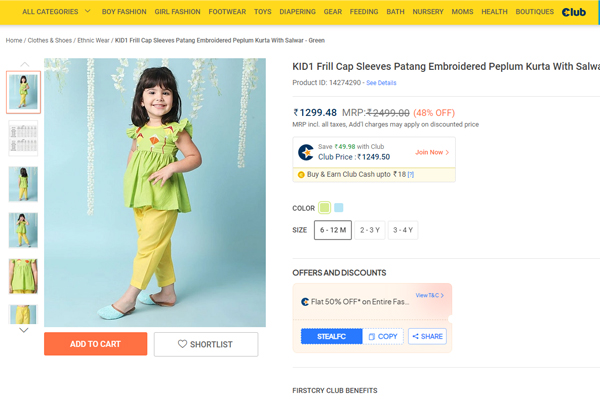Click the Club Price badge icon

coord(306,152)
